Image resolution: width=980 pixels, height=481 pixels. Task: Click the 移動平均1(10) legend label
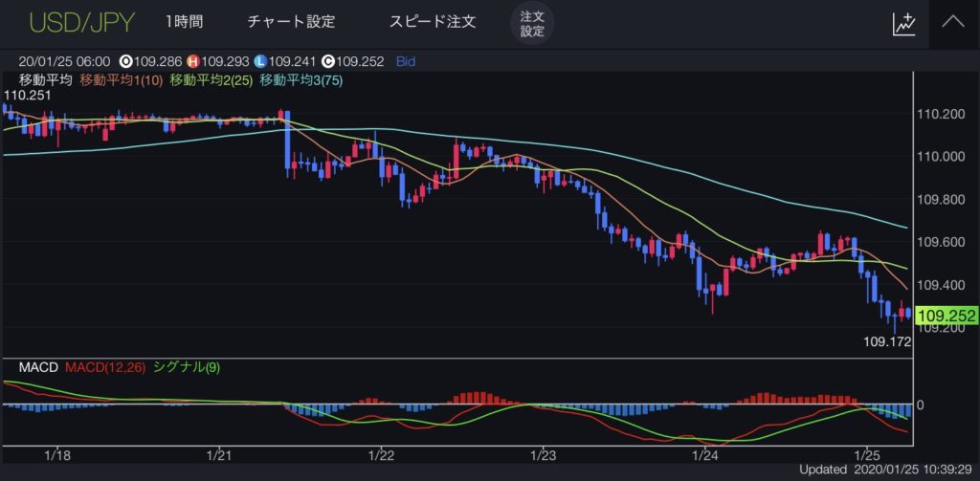click(122, 80)
